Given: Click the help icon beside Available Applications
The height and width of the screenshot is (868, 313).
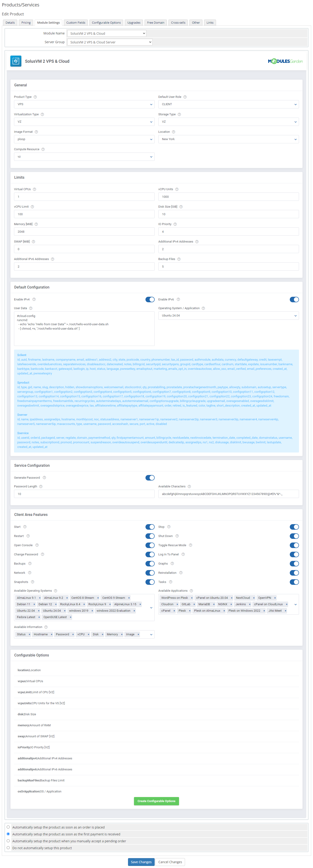Looking at the screenshot, I should (x=191, y=591).
